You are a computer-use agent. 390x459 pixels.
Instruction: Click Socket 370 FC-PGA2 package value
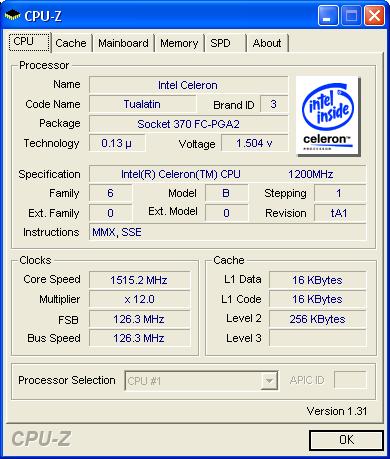(188, 124)
